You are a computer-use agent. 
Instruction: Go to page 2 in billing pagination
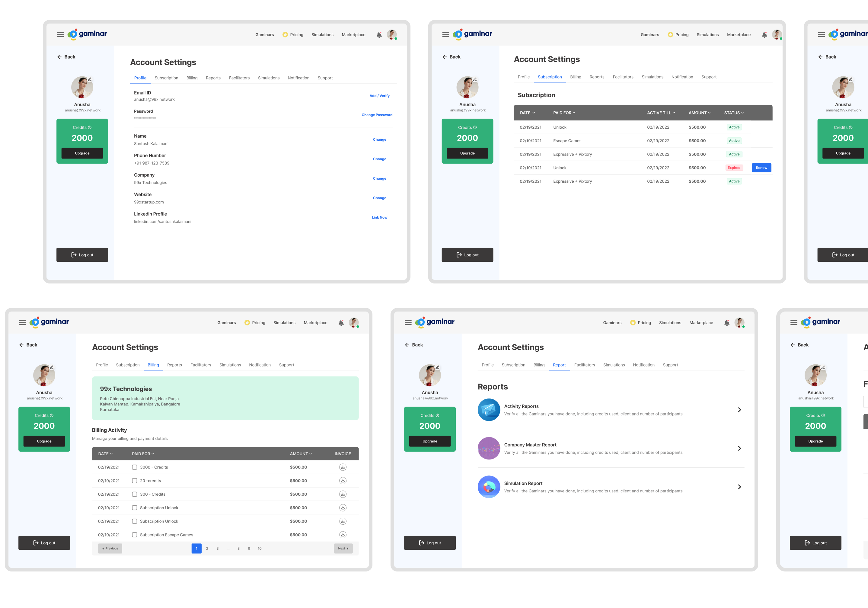coord(207,548)
